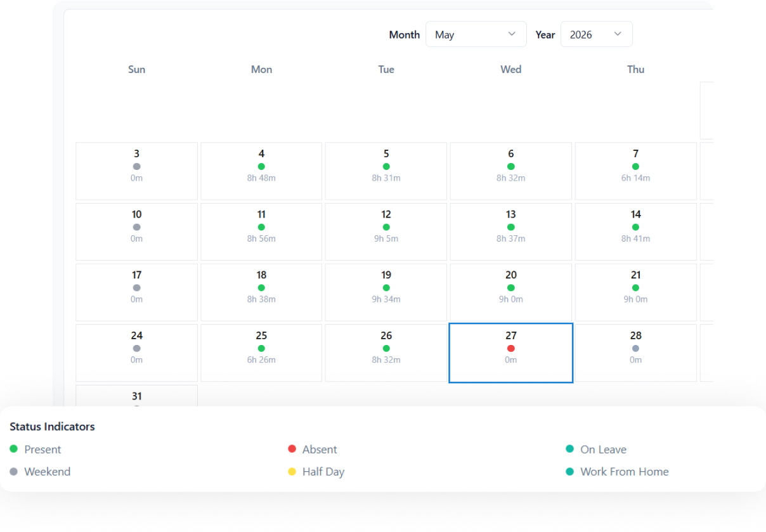
Task: Click the Work From Home legend entry
Action: tap(617, 471)
